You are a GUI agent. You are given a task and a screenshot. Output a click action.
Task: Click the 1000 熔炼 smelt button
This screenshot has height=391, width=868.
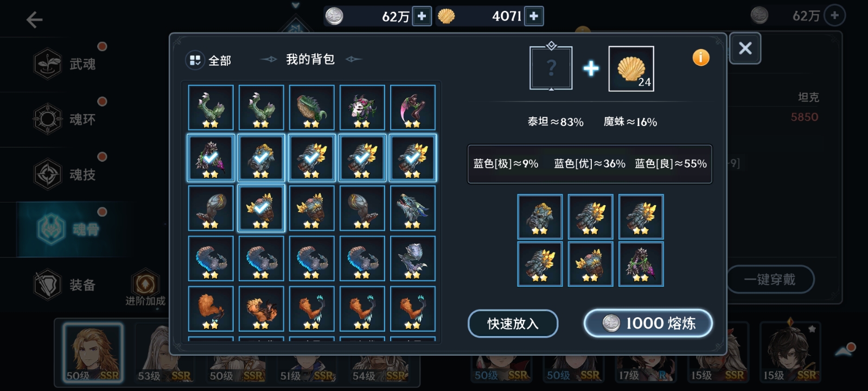(x=648, y=324)
